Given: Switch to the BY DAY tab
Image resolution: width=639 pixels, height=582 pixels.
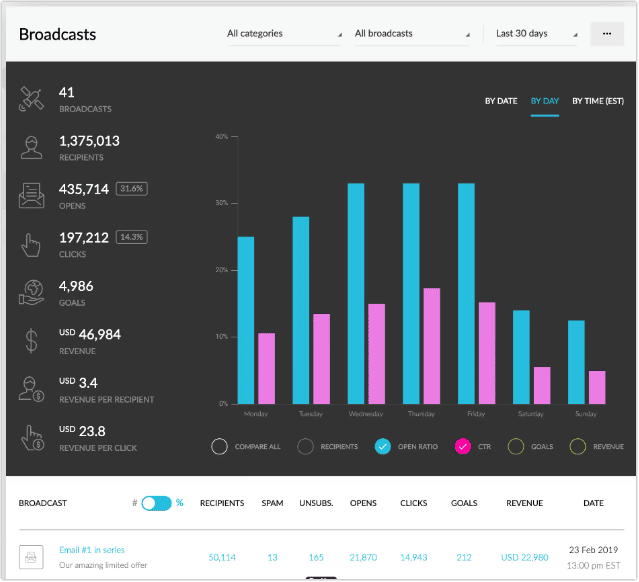Looking at the screenshot, I should point(544,101).
